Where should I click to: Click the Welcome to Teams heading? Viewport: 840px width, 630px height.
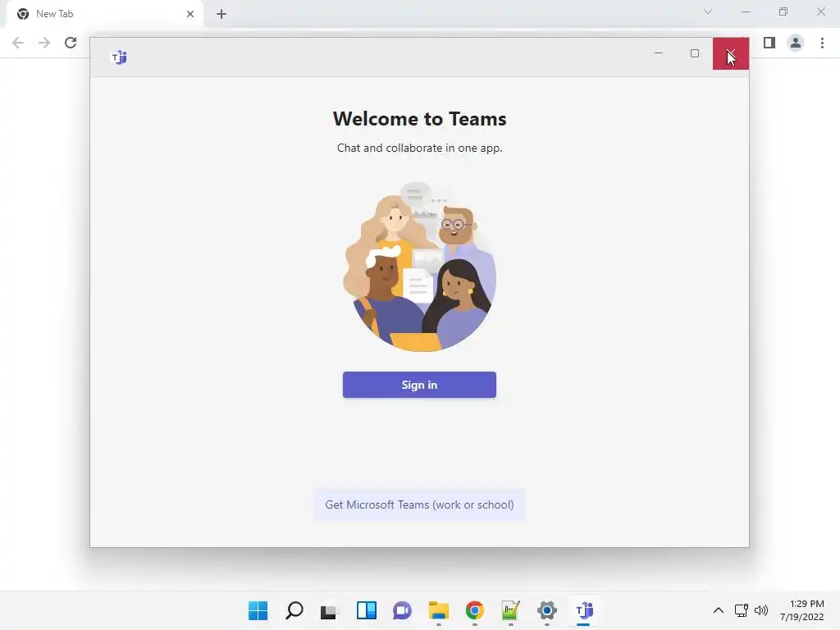click(419, 118)
